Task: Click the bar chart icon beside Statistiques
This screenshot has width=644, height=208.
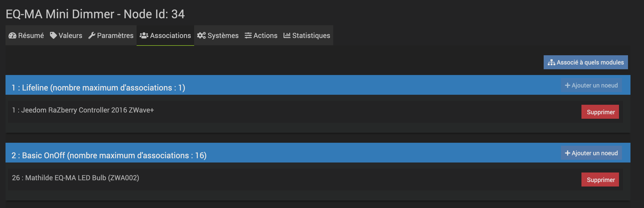Action: [x=287, y=35]
